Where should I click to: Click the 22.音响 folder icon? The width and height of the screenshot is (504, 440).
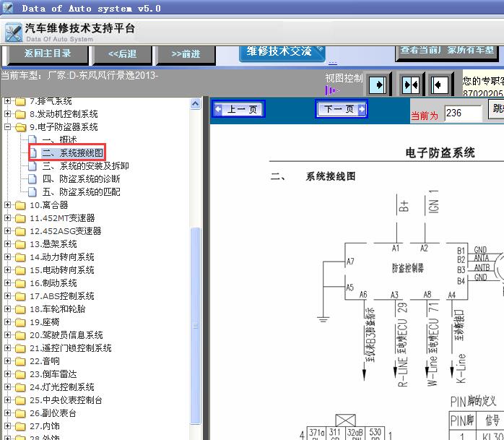tap(20, 361)
